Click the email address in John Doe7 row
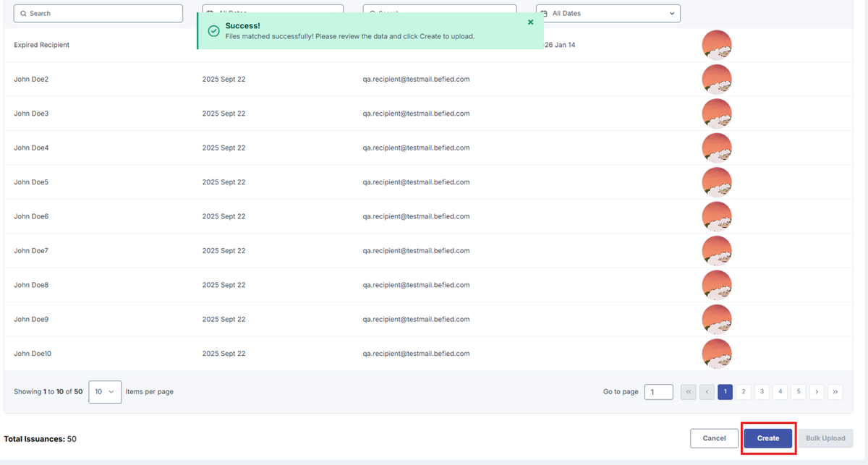This screenshot has width=868, height=465. [x=417, y=251]
